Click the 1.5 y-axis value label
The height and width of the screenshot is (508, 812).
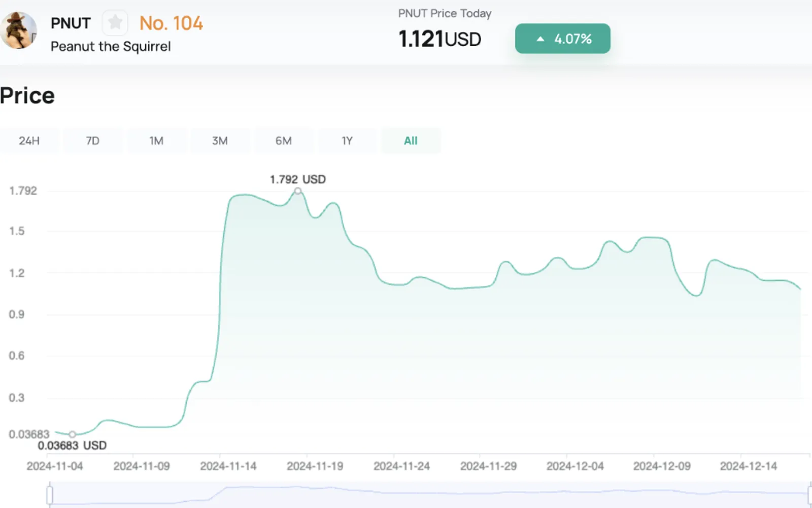coord(17,231)
